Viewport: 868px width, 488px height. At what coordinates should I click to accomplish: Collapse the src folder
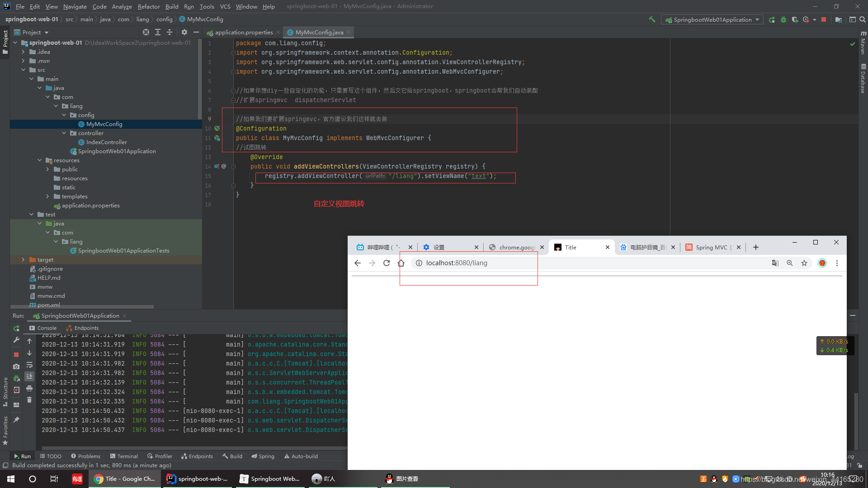tap(23, 70)
